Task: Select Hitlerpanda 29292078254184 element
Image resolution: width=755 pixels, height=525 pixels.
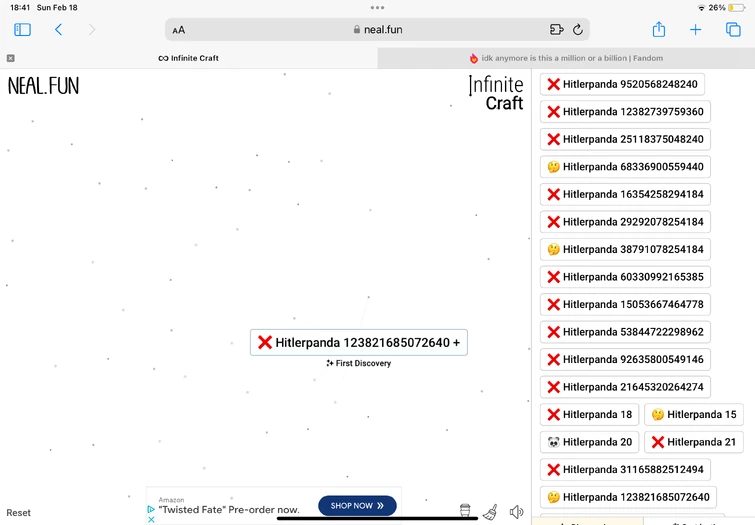Action: (625, 222)
